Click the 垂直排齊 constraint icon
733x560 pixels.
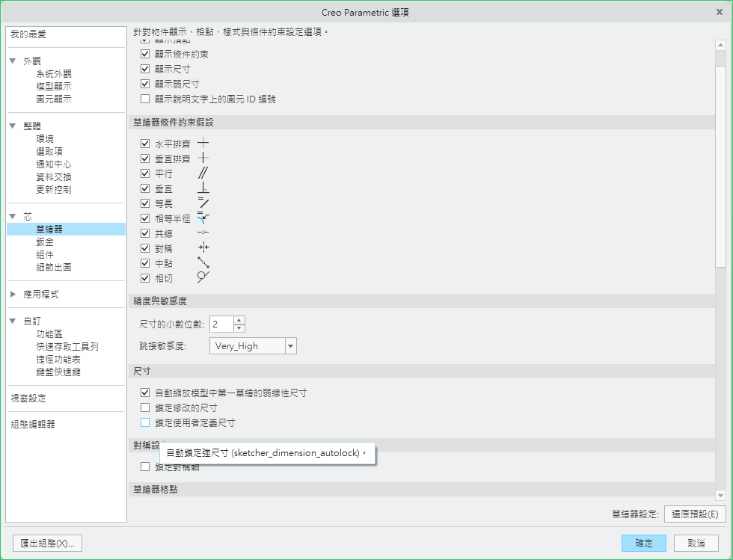tap(203, 158)
